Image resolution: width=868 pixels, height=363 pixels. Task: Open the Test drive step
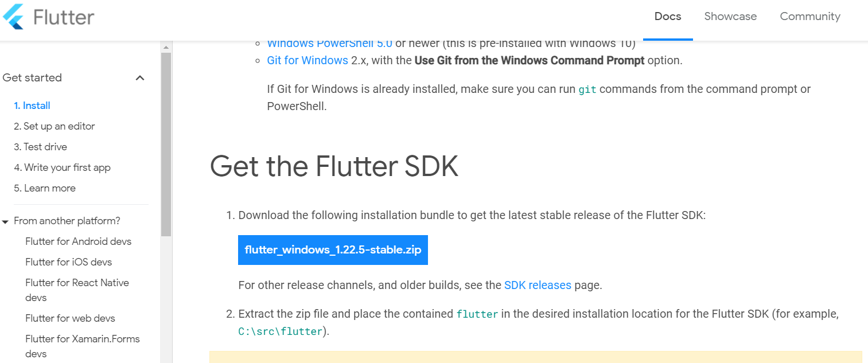46,146
